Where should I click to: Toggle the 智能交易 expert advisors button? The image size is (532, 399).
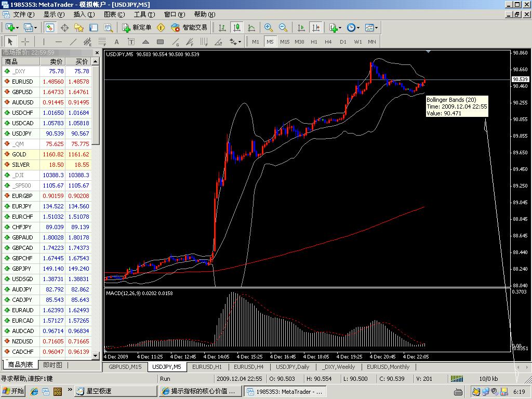189,28
